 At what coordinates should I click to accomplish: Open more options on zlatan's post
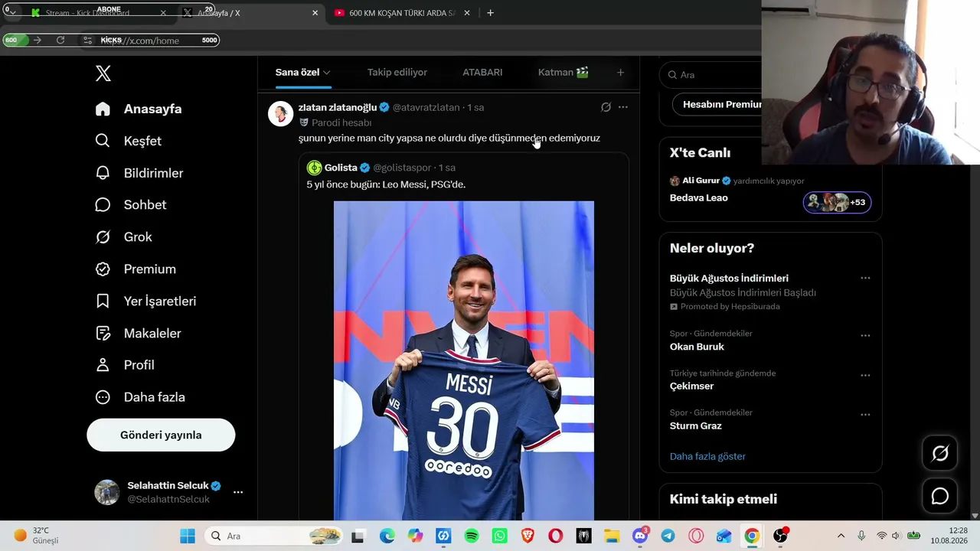tap(623, 107)
